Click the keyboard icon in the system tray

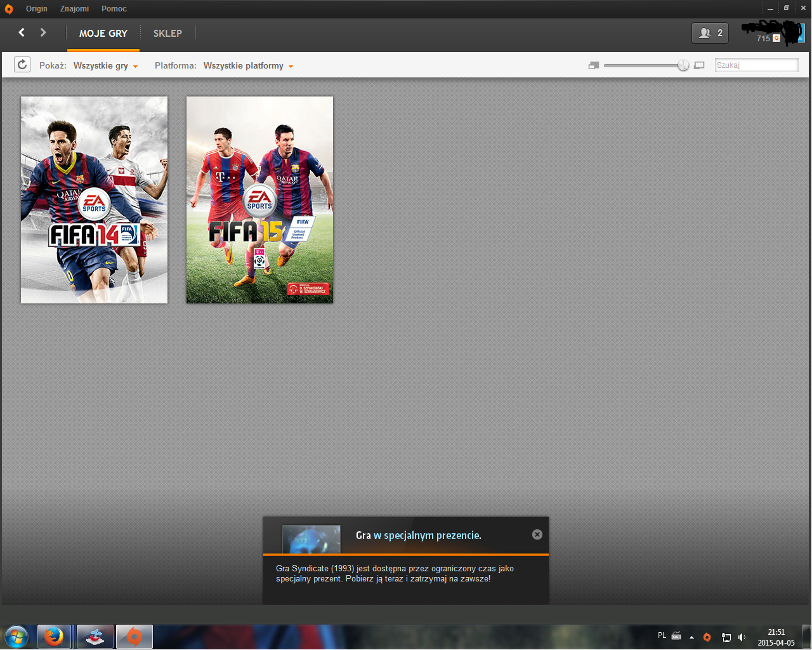click(x=676, y=636)
